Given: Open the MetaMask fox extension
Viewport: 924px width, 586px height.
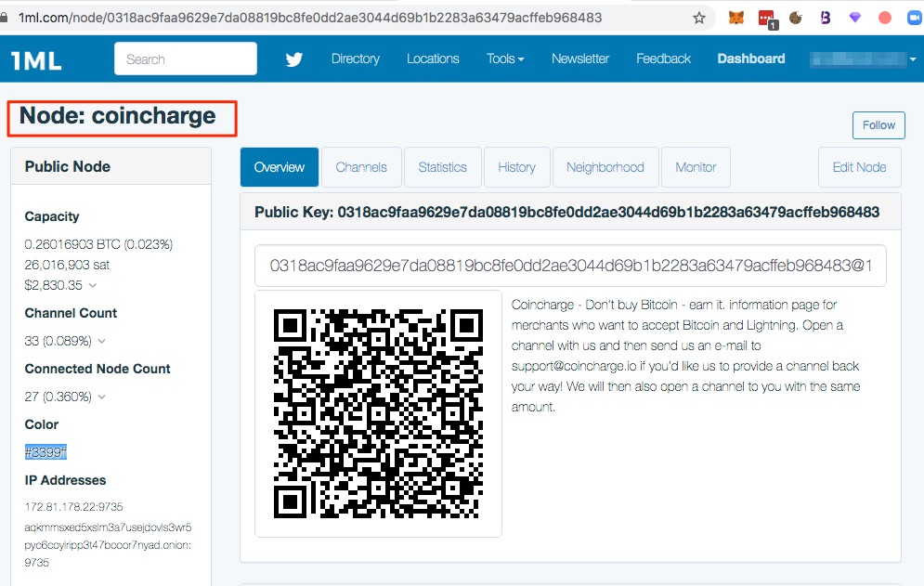Looking at the screenshot, I should click(736, 18).
